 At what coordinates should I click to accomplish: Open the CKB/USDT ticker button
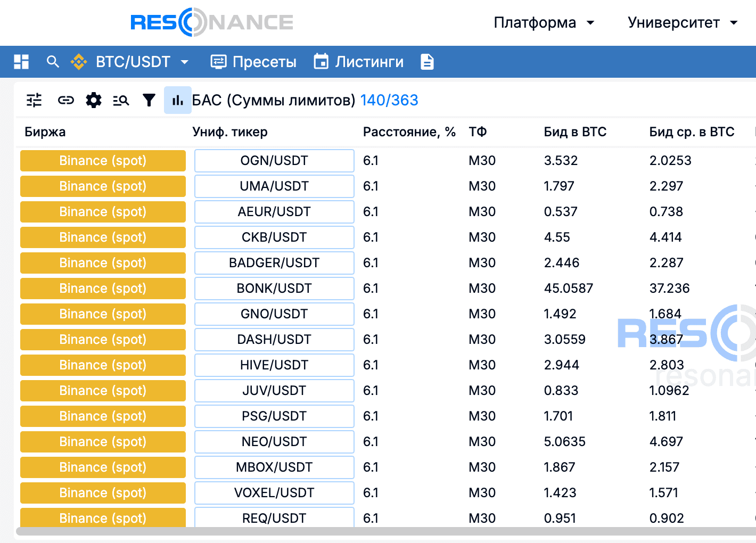274,237
